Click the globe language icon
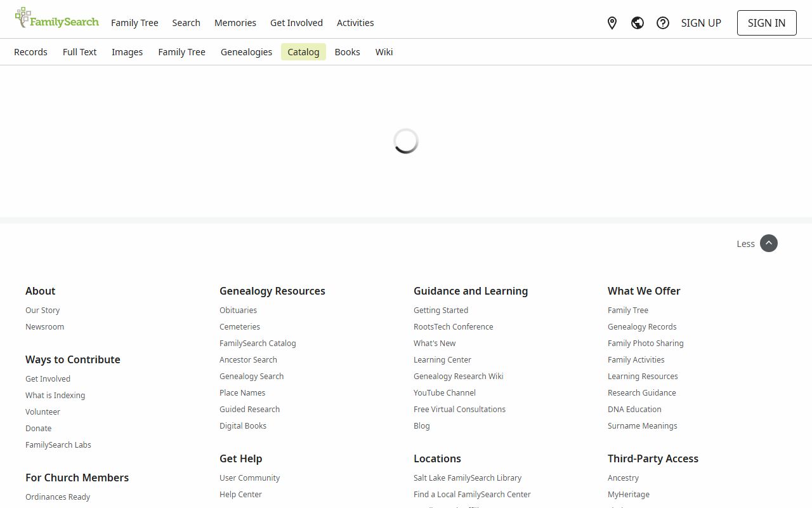Screen dimensions: 812x508 point(638,23)
